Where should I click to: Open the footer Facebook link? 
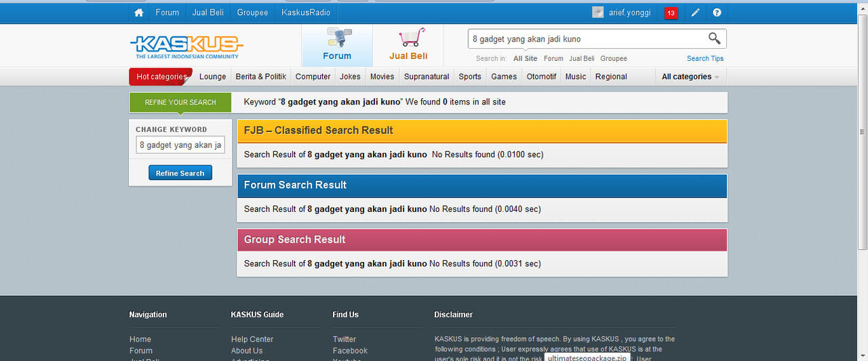(x=350, y=351)
